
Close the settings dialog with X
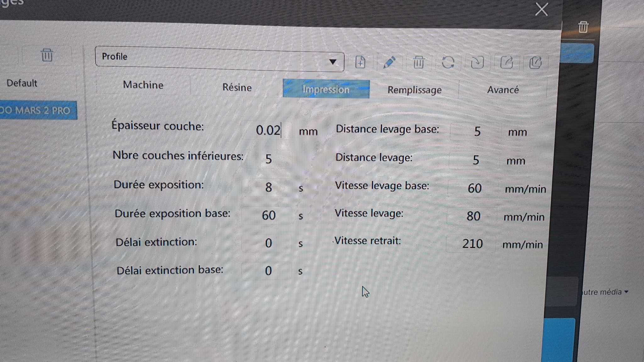pos(541,9)
